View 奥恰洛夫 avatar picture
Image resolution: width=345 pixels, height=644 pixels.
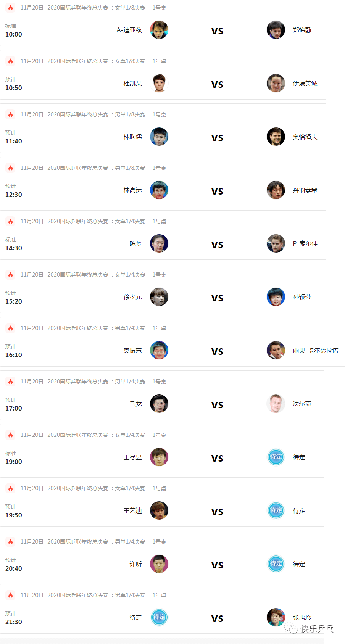pos(276,137)
